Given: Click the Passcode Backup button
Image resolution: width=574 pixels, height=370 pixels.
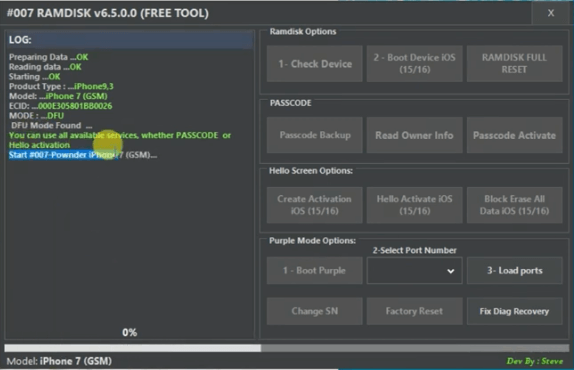Looking at the screenshot, I should [x=315, y=135].
